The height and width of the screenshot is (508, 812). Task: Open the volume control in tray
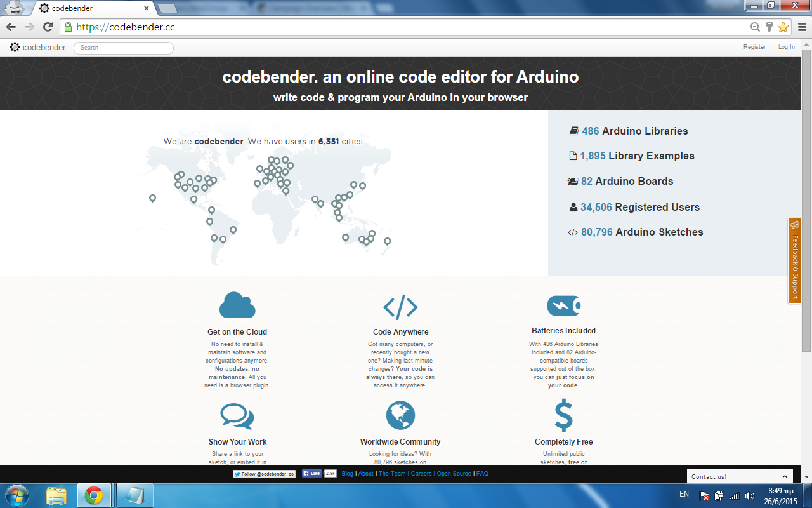pyautogui.click(x=749, y=496)
